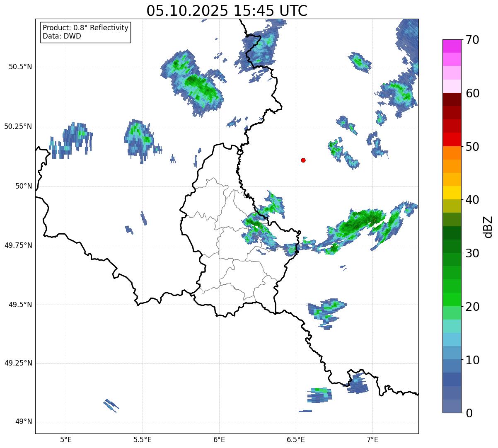
Task: Click the bright green swatch just above the 20 tick
Action: point(452,299)
